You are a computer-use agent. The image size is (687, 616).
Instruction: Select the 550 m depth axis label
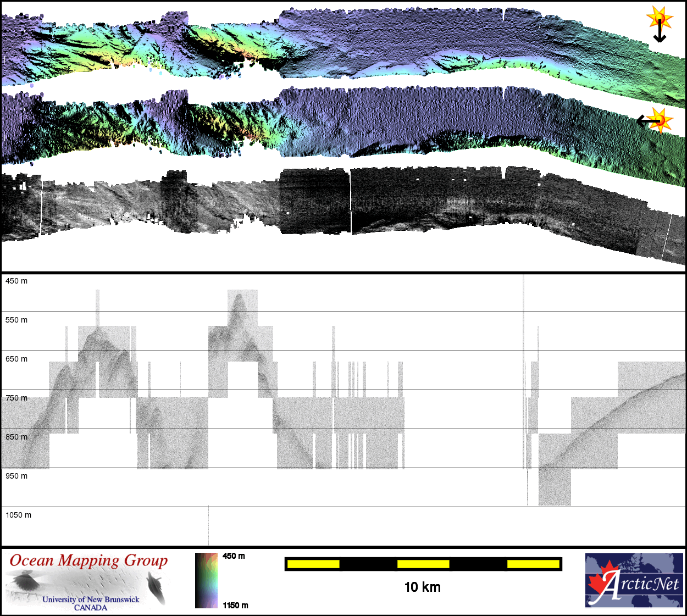coord(16,320)
